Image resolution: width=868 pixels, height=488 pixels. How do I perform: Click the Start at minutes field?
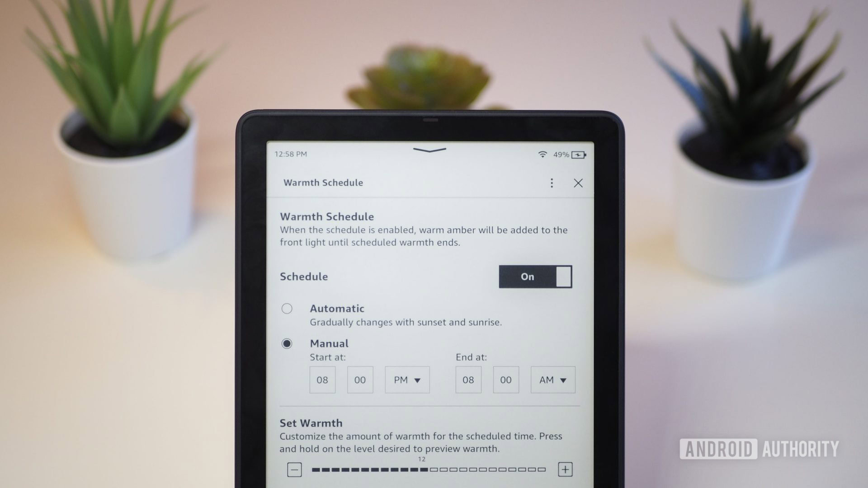point(359,380)
